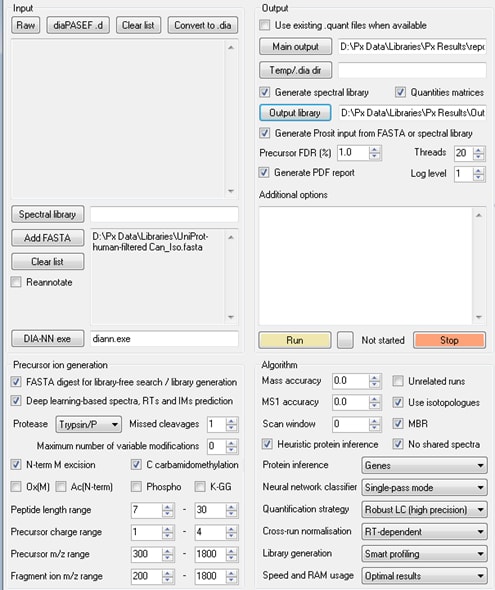Toggle Quantities matrices checkbox
The width and height of the screenshot is (495, 590).
(400, 92)
